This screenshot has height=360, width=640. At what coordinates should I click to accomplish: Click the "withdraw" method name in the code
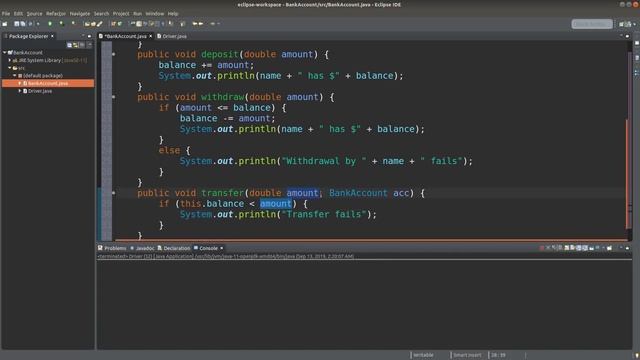coord(222,97)
